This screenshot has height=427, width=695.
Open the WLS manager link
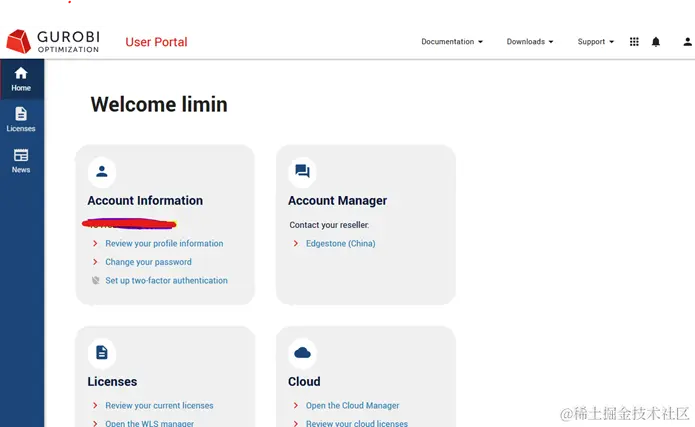click(149, 423)
